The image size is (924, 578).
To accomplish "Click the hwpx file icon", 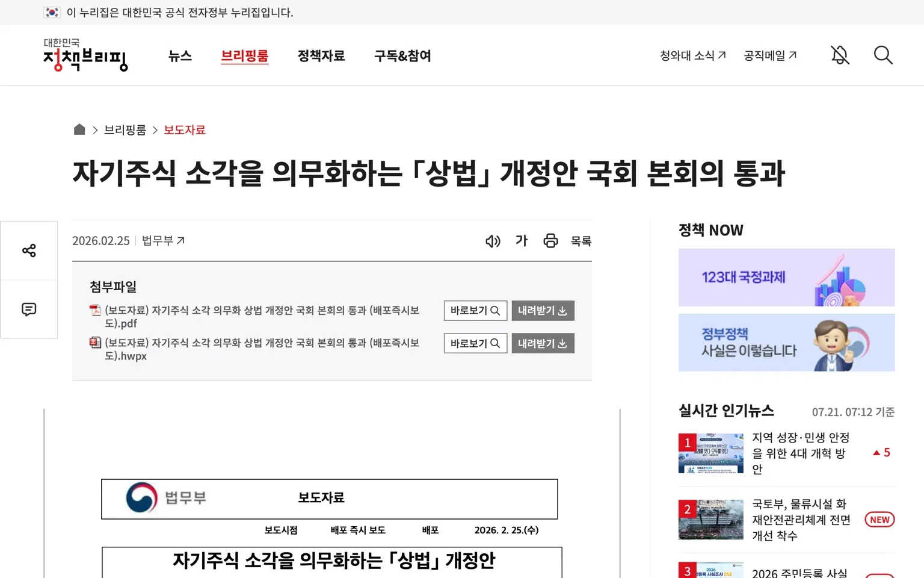I will 95,343.
